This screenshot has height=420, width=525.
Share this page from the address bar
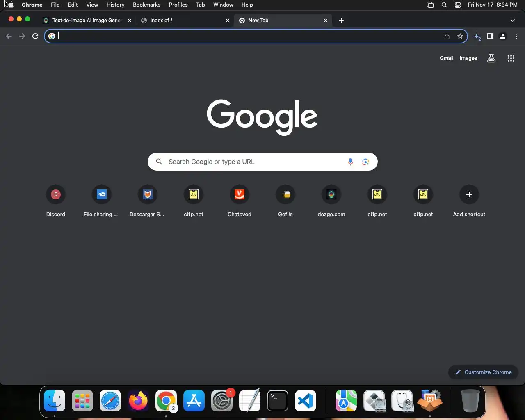pos(447,36)
